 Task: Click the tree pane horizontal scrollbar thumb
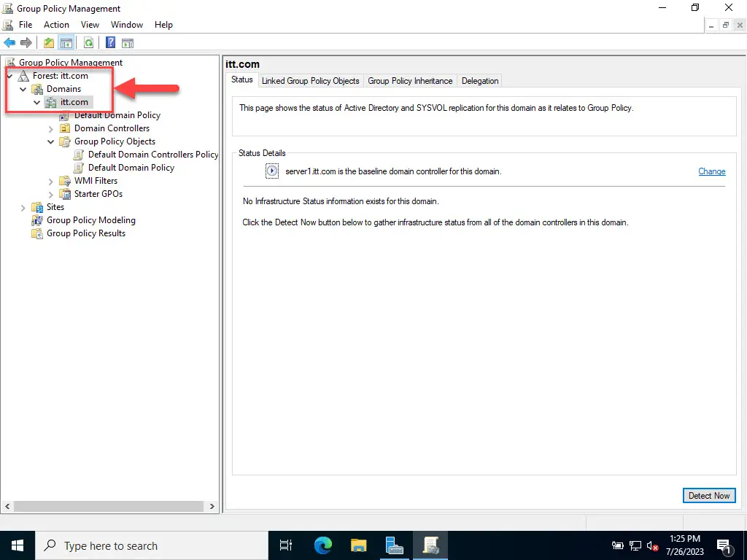[x=109, y=506]
